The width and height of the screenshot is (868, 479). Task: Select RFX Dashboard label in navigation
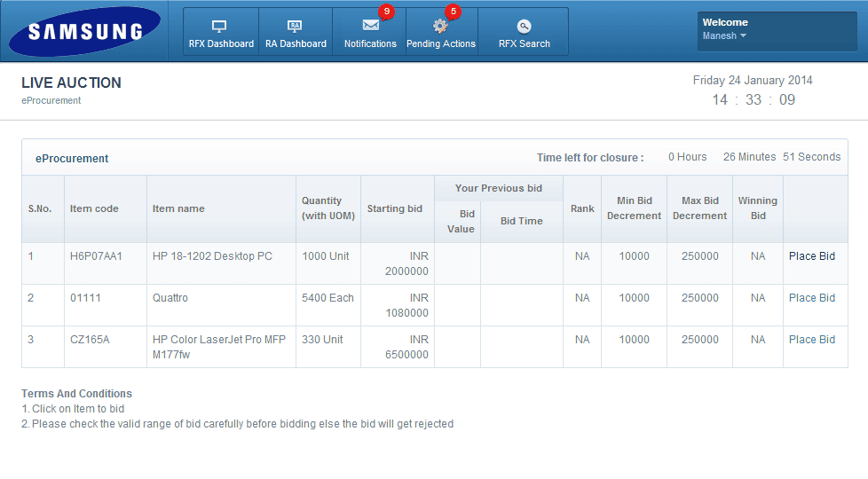coord(221,43)
